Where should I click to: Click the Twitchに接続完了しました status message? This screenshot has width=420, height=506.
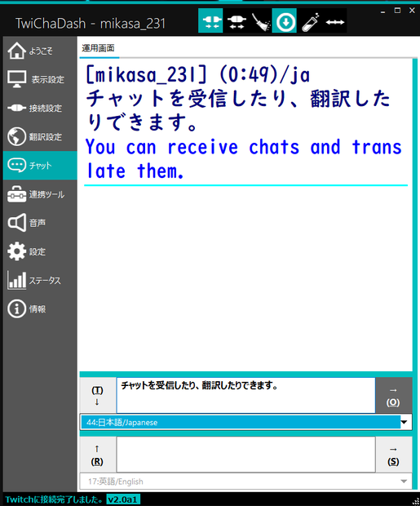click(x=54, y=499)
